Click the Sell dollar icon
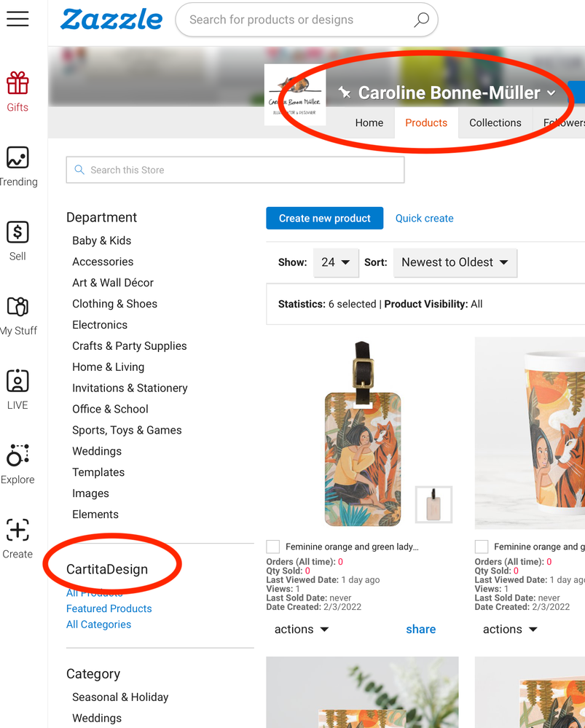 17,232
